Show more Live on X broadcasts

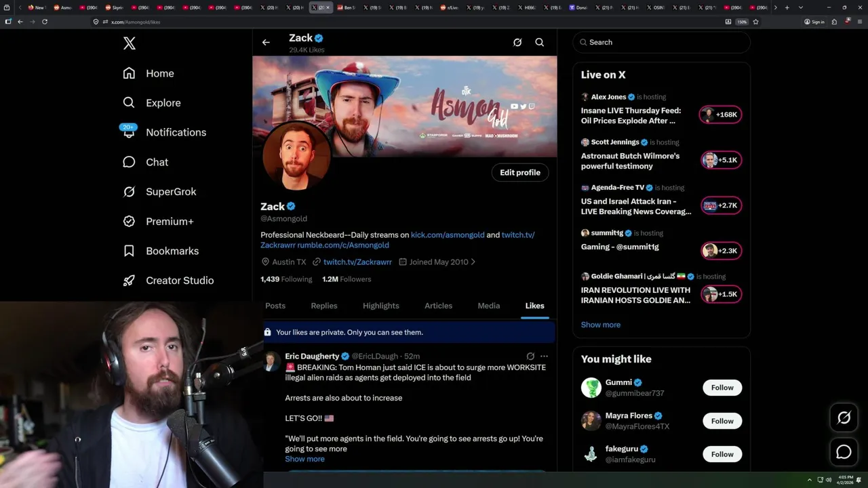(x=600, y=325)
